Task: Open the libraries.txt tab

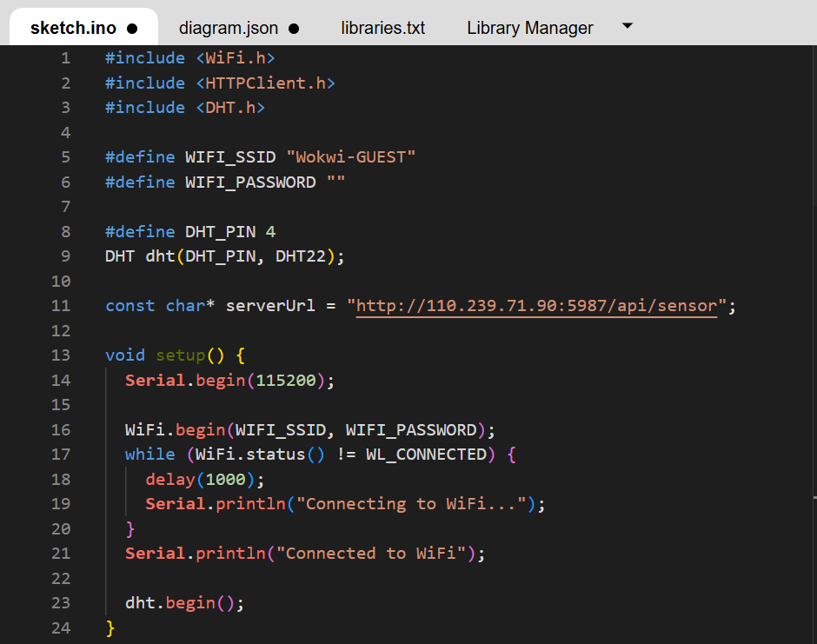Action: click(x=383, y=28)
